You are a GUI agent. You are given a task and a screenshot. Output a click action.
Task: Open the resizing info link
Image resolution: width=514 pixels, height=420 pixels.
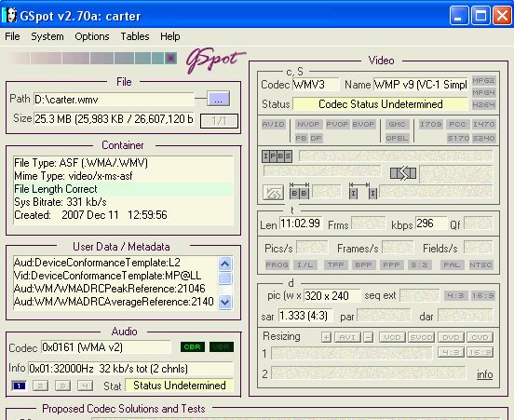pyautogui.click(x=485, y=374)
